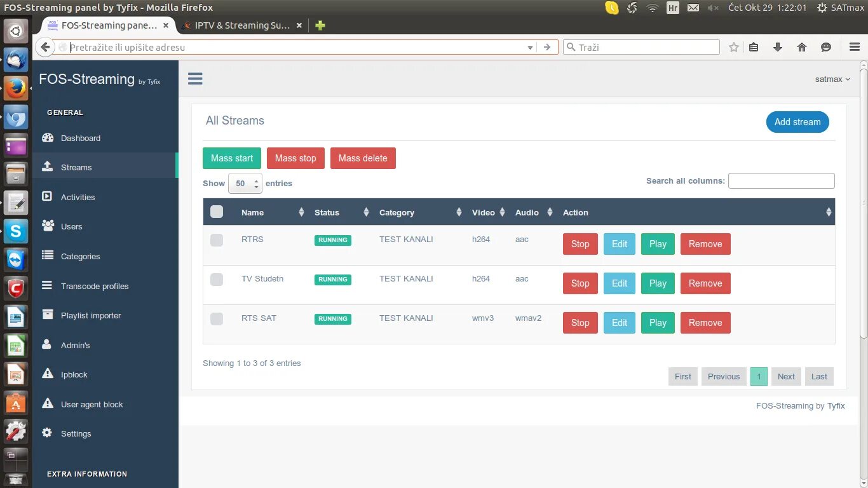Tick the select-all checkbox in table header
This screenshot has height=488, width=868.
[x=217, y=212]
